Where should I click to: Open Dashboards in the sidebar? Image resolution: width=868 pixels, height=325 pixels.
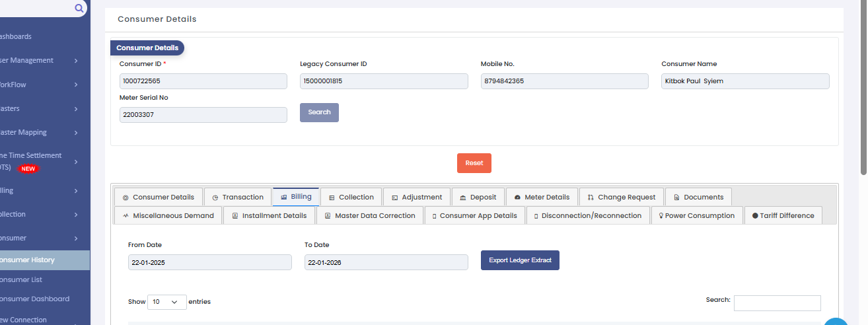click(x=15, y=36)
